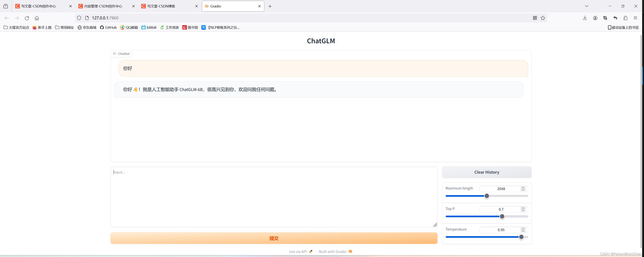Select the Gradio tab

coord(233,6)
